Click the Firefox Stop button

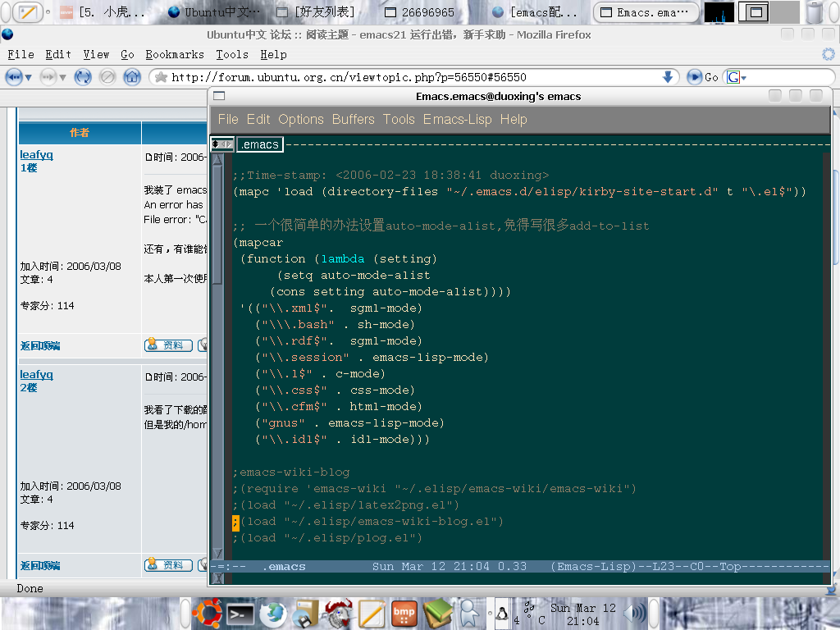[107, 77]
